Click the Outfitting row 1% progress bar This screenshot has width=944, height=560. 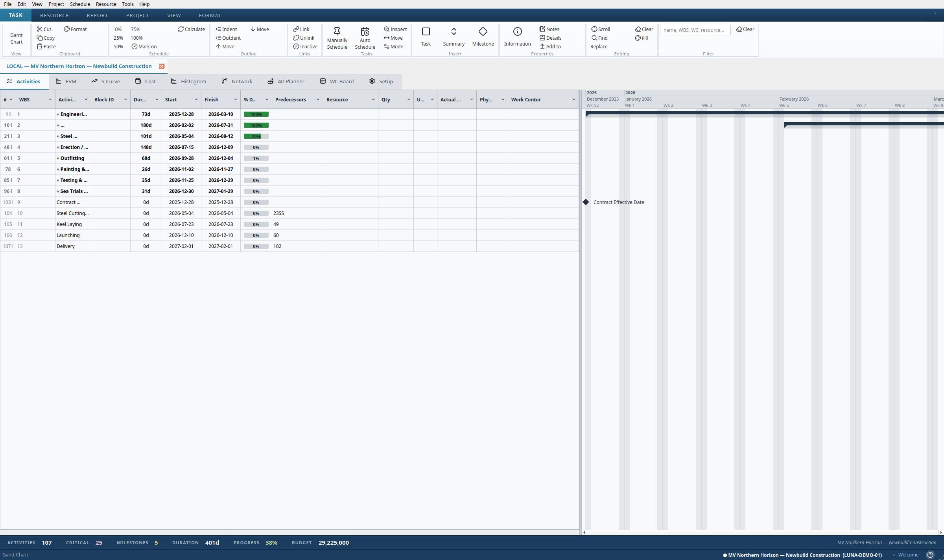pos(256,158)
